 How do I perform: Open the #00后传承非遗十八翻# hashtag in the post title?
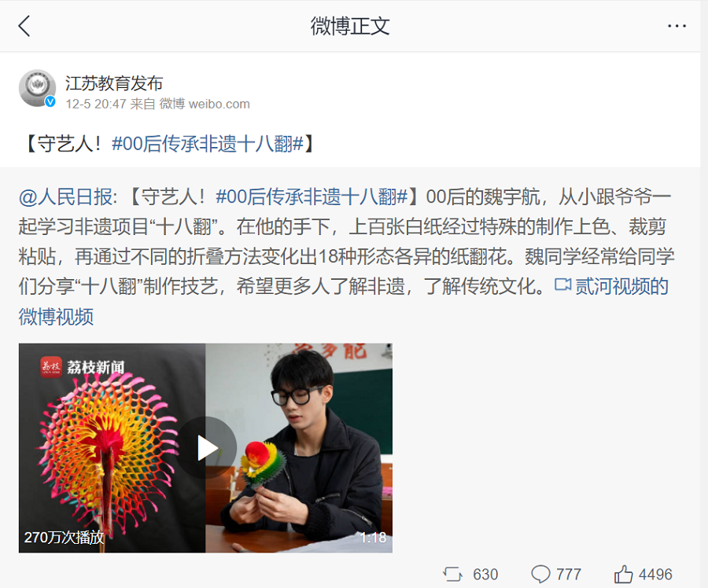(x=208, y=144)
